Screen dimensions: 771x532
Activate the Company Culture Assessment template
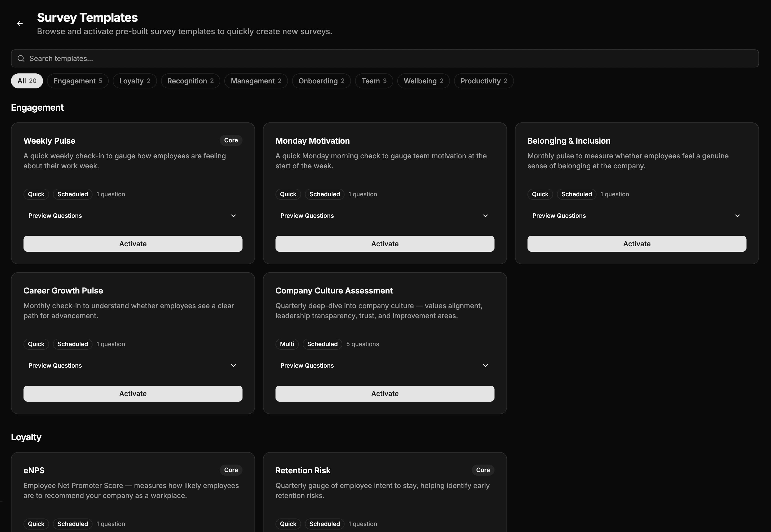tap(385, 394)
